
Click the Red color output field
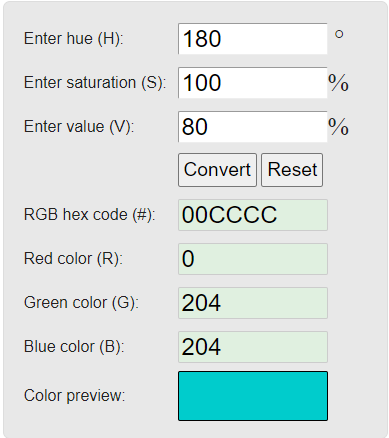pyautogui.click(x=253, y=259)
